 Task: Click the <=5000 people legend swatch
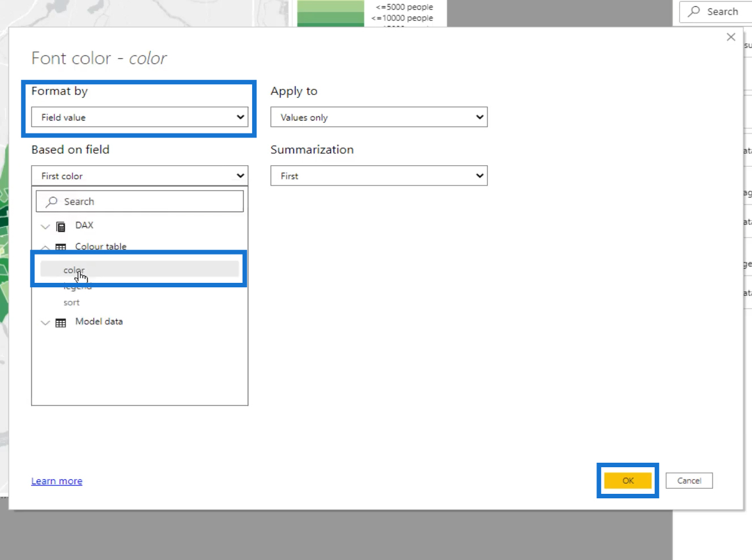click(x=331, y=6)
